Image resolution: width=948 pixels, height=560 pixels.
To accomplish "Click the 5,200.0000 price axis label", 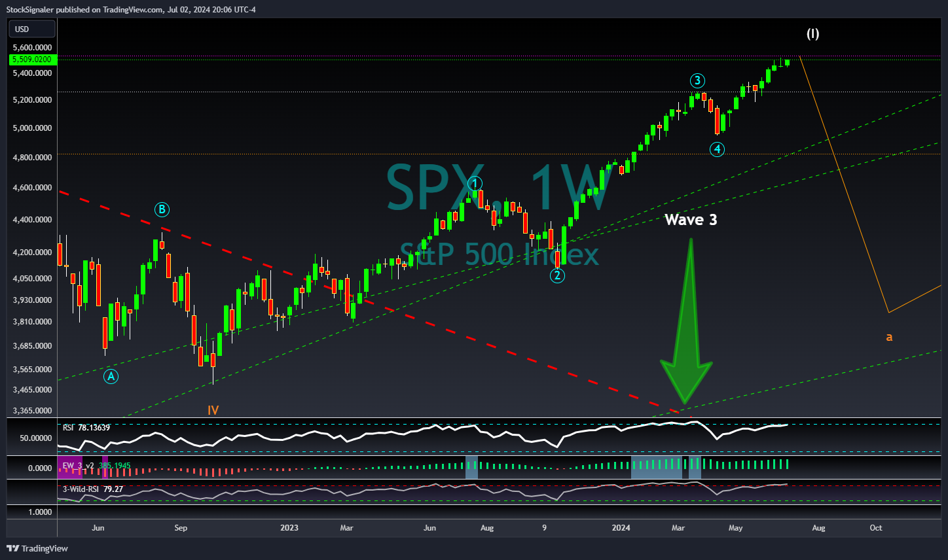I will coord(32,99).
